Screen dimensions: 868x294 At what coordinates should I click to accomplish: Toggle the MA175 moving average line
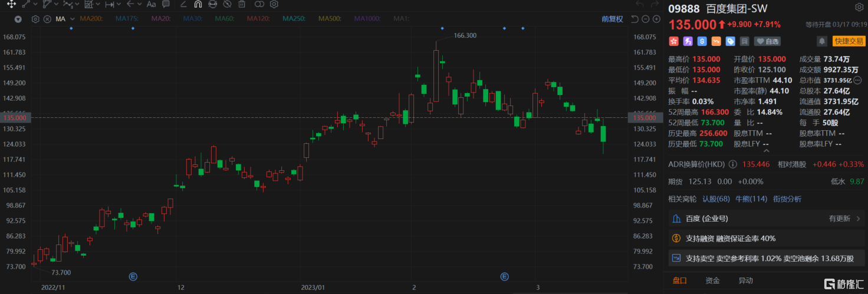click(x=127, y=19)
